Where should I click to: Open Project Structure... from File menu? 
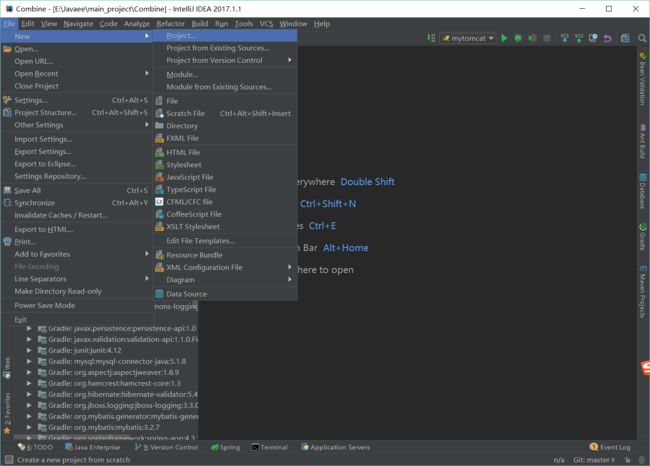pos(77,113)
